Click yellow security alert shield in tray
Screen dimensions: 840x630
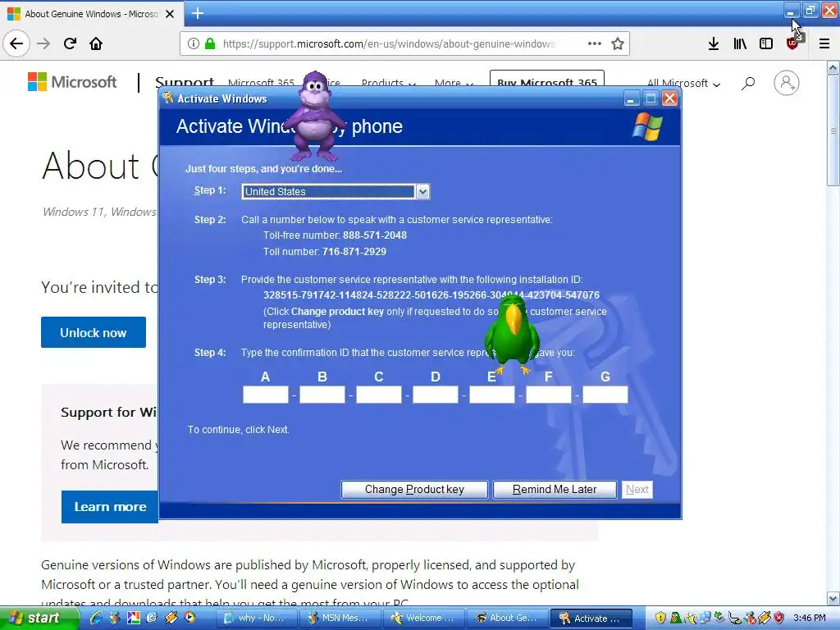click(661, 618)
